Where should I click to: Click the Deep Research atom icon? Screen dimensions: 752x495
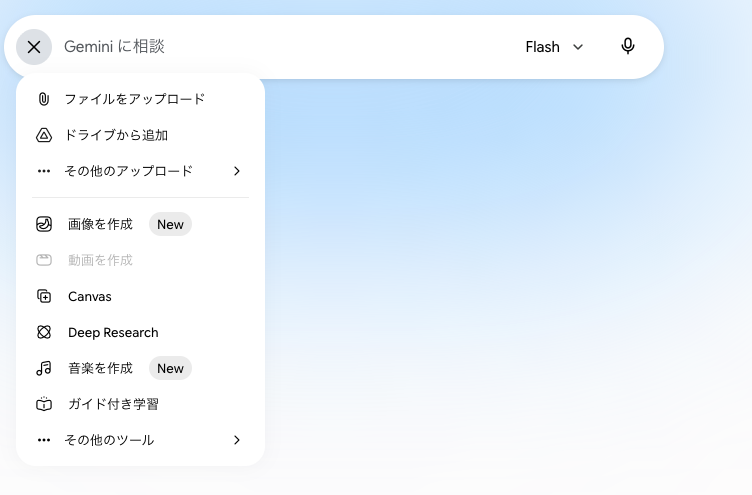tap(44, 332)
